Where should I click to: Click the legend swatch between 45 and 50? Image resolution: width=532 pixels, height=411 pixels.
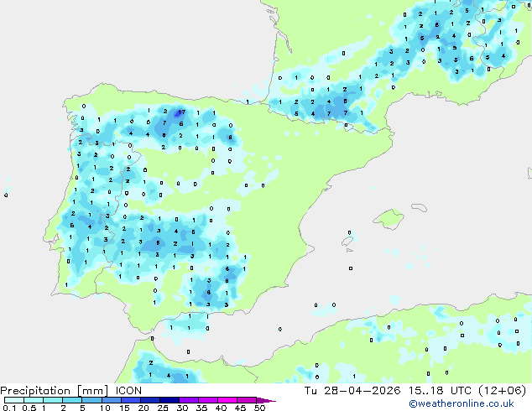[247, 400]
